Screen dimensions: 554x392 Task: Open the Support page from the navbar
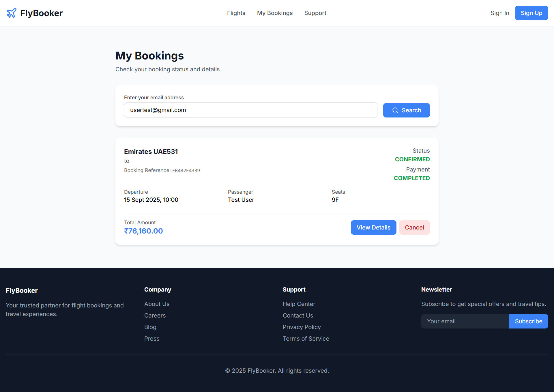tap(315, 13)
